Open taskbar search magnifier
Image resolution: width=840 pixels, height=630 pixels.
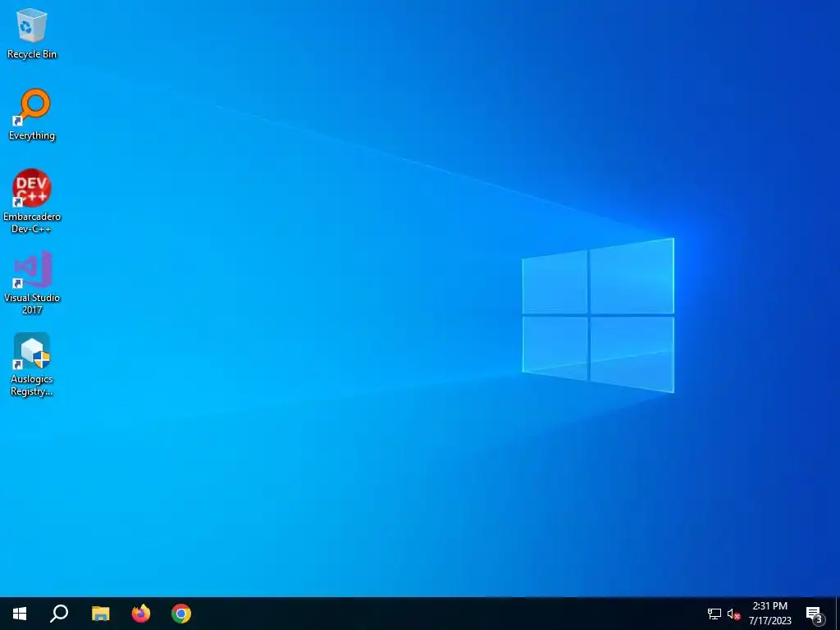[59, 614]
